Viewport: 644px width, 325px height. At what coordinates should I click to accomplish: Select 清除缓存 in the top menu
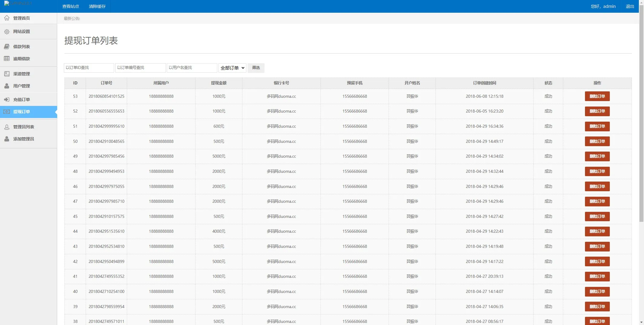pyautogui.click(x=97, y=6)
